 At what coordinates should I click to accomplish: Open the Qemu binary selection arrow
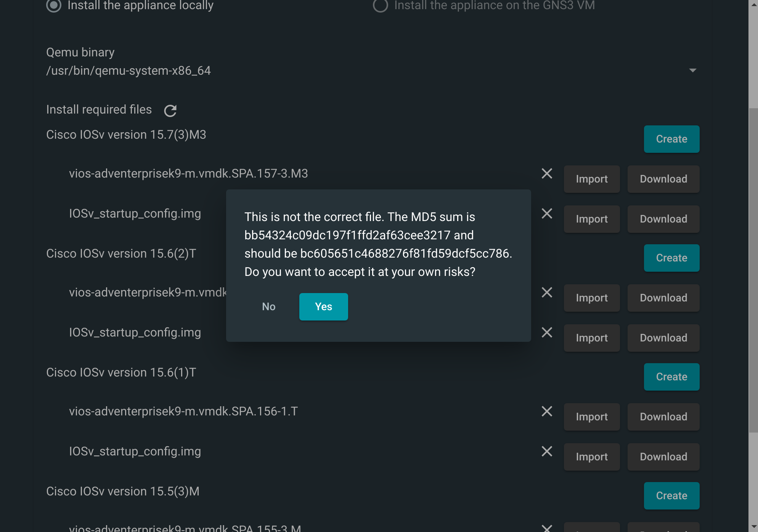tap(693, 70)
